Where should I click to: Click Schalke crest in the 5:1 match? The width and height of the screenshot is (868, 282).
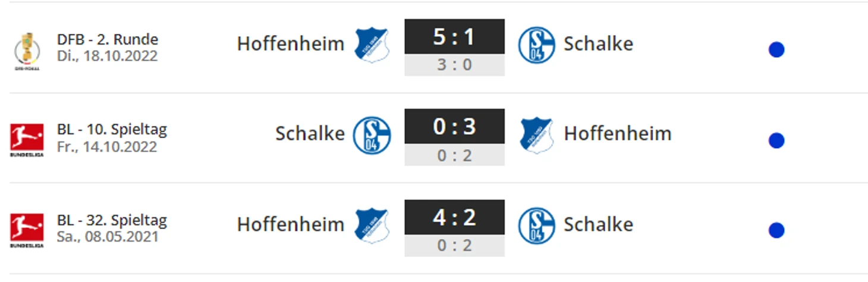click(x=536, y=45)
